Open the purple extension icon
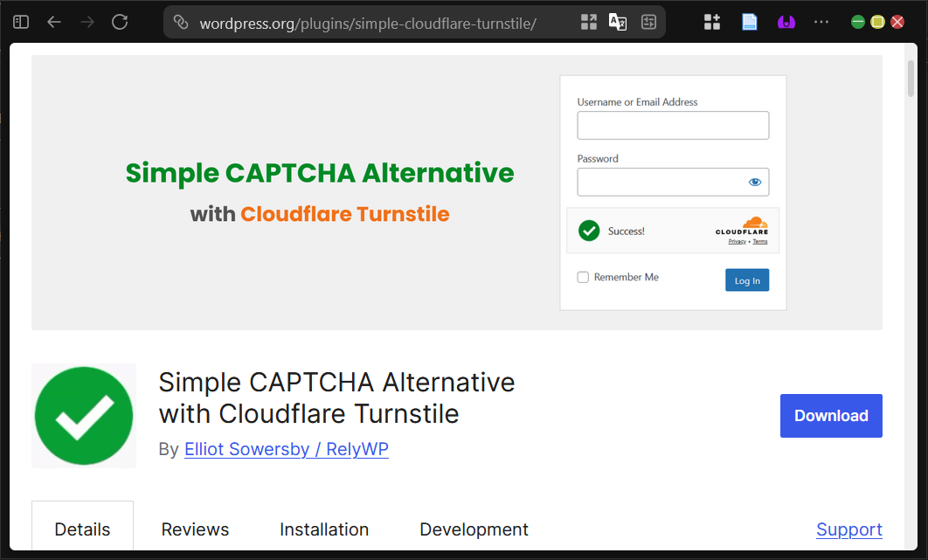The width and height of the screenshot is (928, 560). [786, 22]
